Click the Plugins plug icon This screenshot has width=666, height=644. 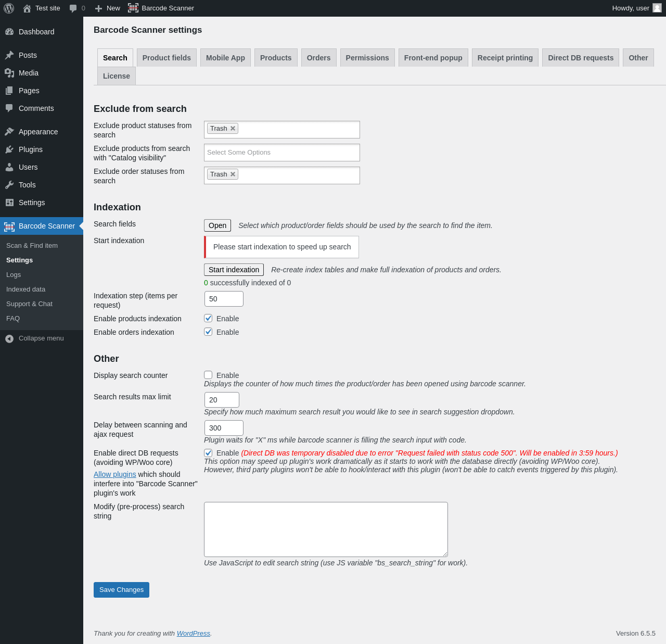point(9,149)
